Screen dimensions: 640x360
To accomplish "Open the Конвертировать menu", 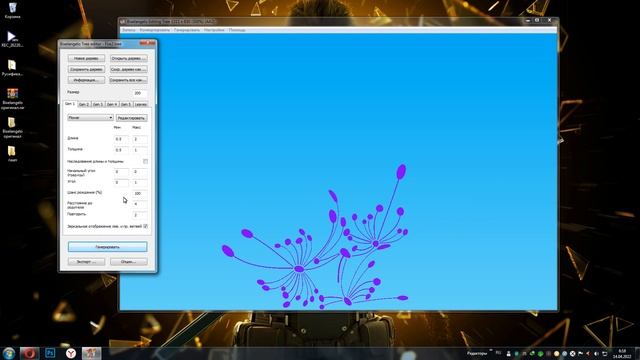I will [x=155, y=30].
